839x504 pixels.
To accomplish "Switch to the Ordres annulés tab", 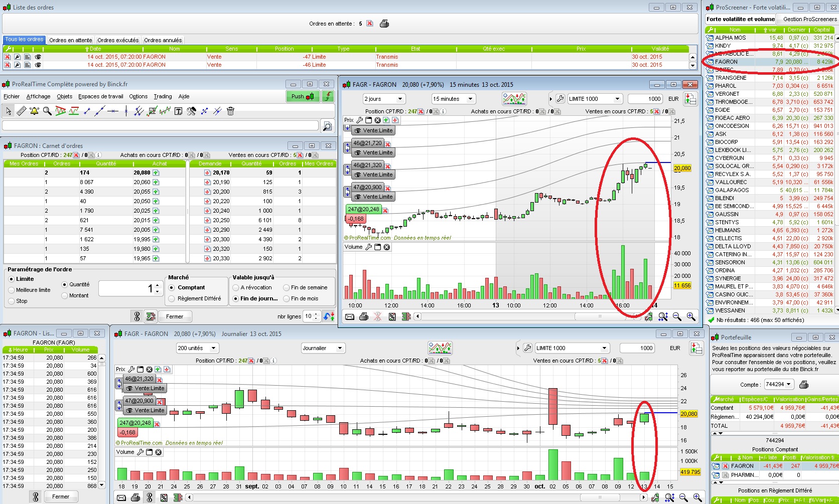I will [x=163, y=40].
